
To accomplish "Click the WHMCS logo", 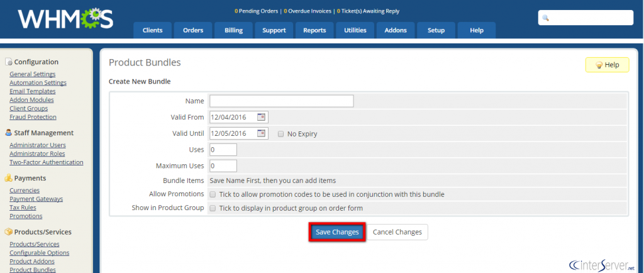I will (65, 19).
